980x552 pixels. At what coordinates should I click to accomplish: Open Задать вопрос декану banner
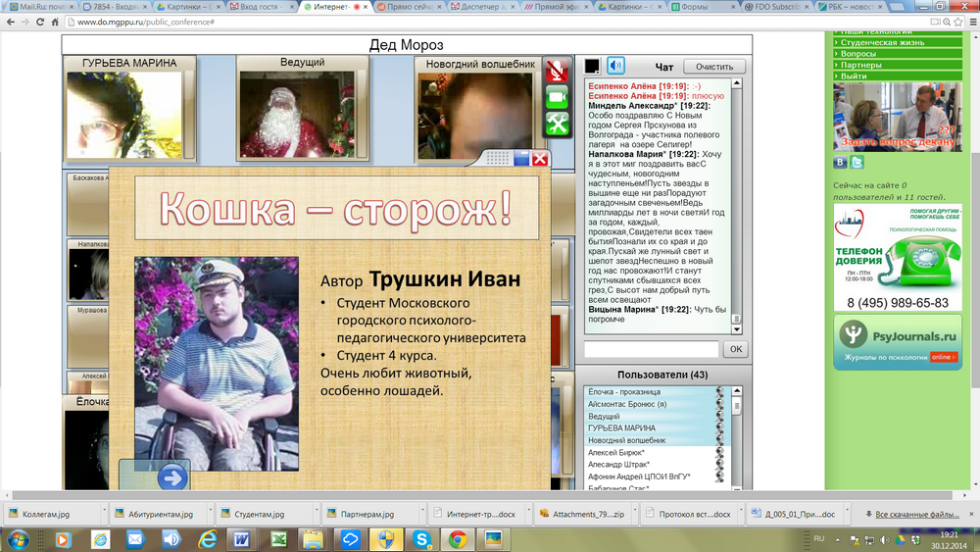[x=898, y=117]
